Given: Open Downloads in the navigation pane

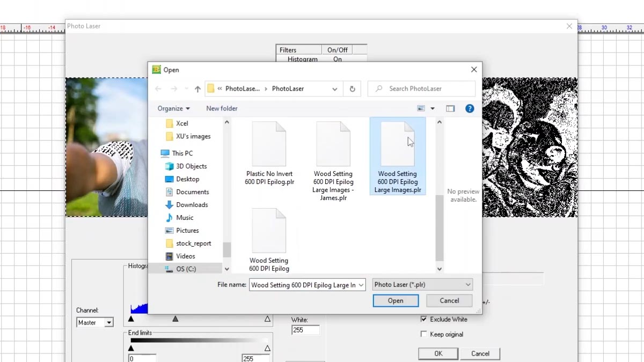Looking at the screenshot, I should click(x=192, y=205).
